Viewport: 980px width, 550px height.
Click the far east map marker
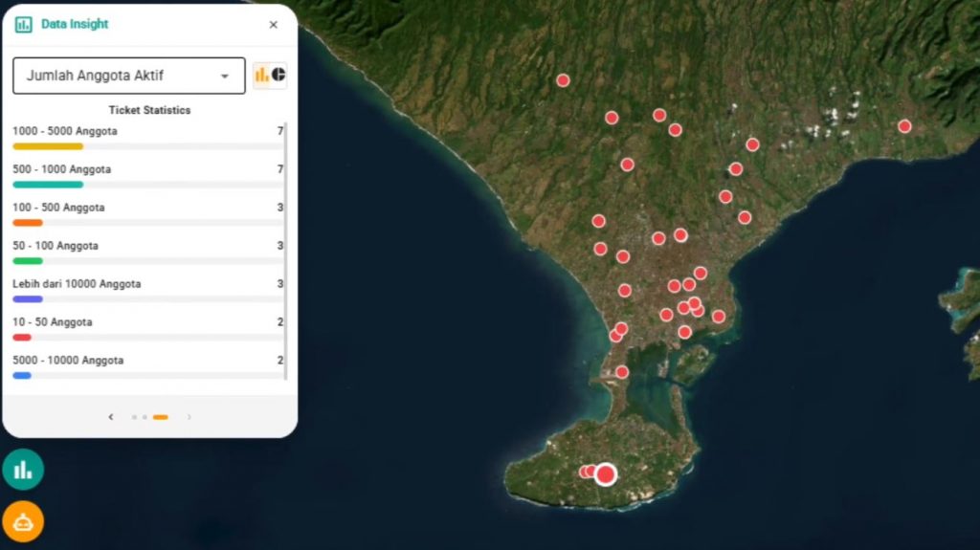(904, 126)
